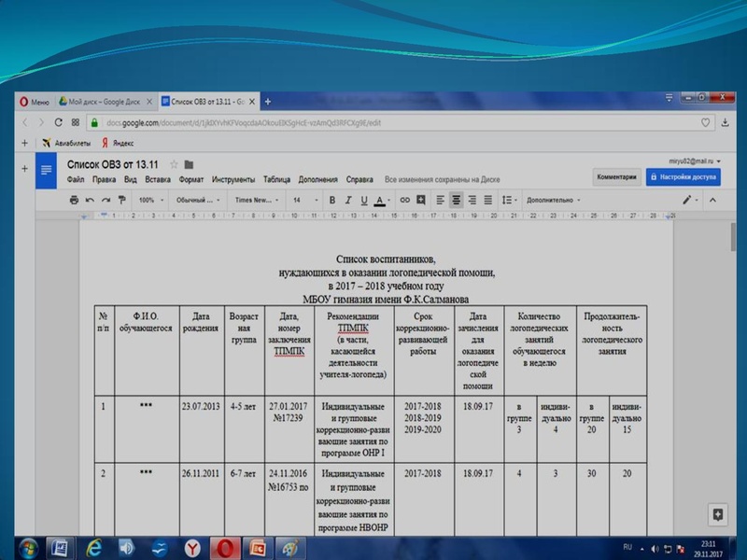Click the Print icon in toolbar
The height and width of the screenshot is (560, 747).
pos(74,200)
